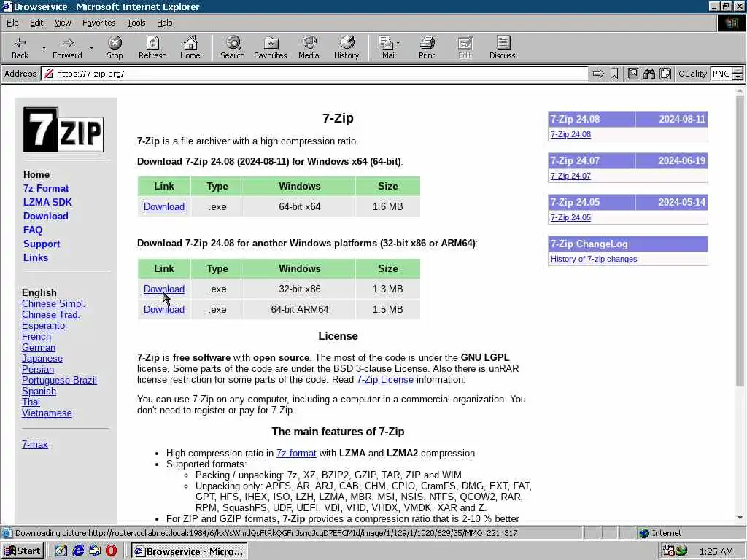Refresh the page using the toolbar

(x=152, y=47)
